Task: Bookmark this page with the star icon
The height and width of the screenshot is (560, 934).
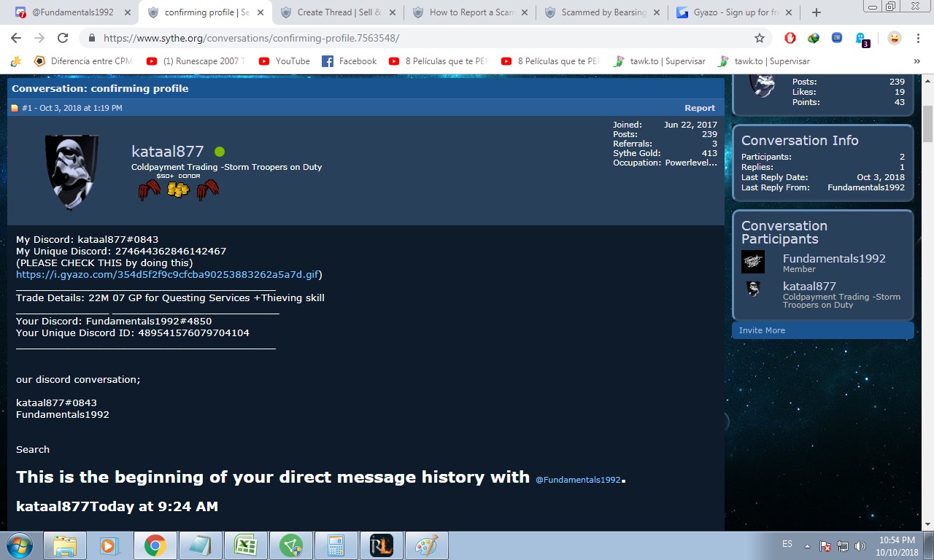Action: (x=760, y=38)
